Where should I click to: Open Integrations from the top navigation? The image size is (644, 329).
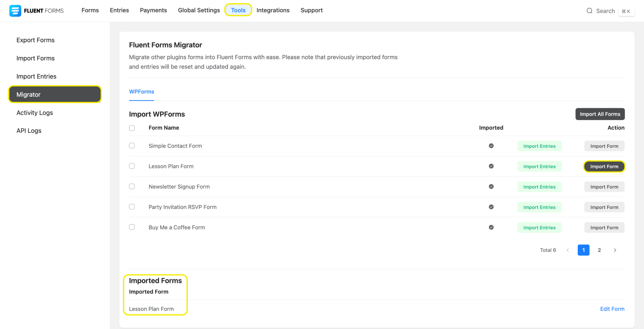tap(273, 10)
